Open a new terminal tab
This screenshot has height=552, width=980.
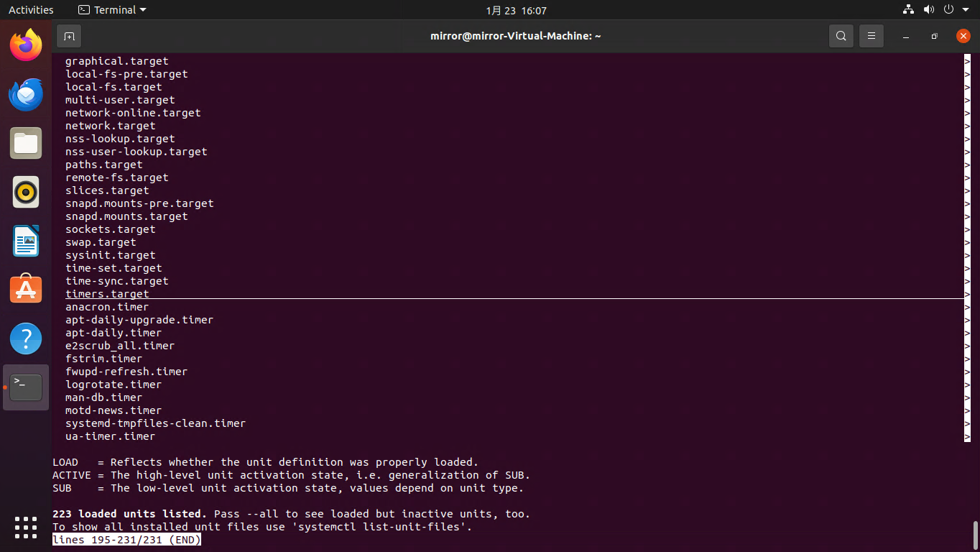pyautogui.click(x=69, y=36)
